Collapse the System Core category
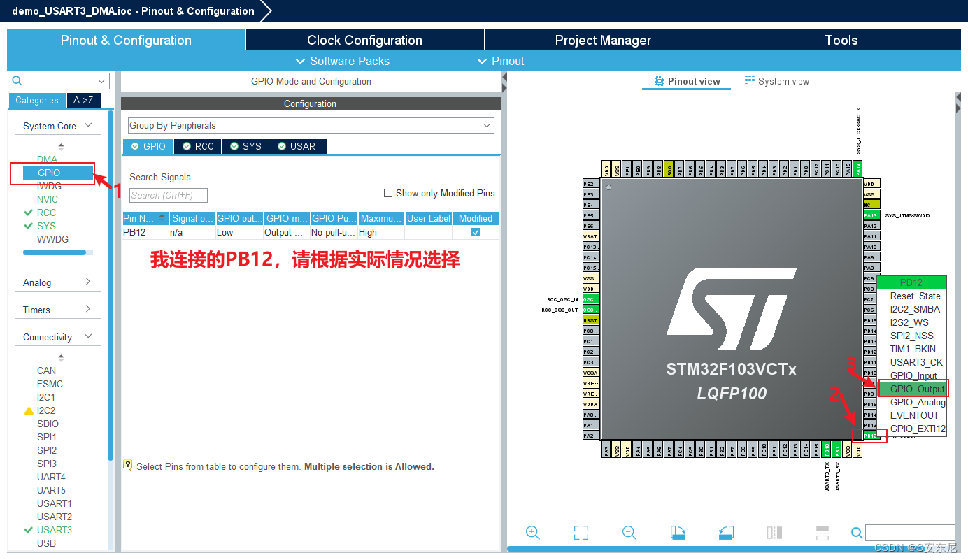Screen dimensions: 968x560 click(x=89, y=125)
